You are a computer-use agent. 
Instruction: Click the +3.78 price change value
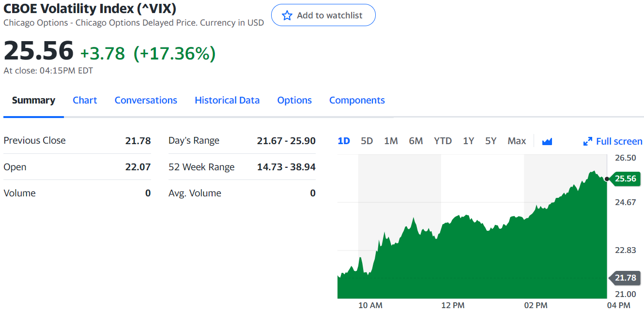coord(103,53)
